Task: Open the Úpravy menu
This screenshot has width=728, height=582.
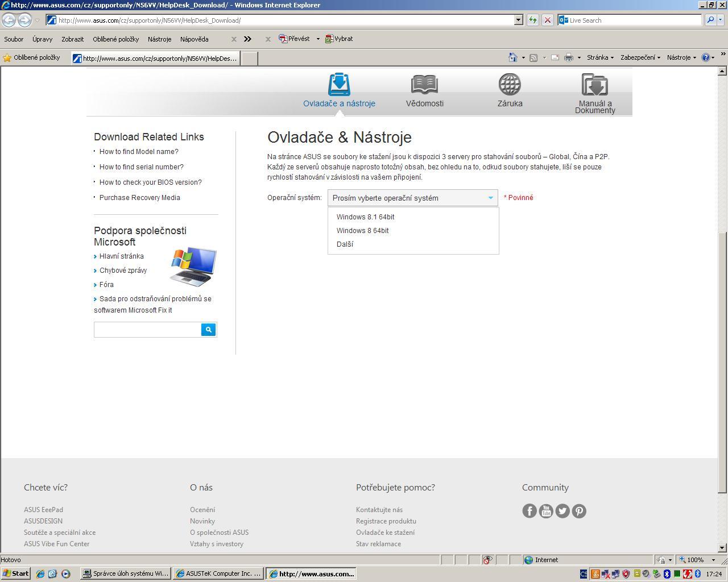Action: click(x=42, y=39)
